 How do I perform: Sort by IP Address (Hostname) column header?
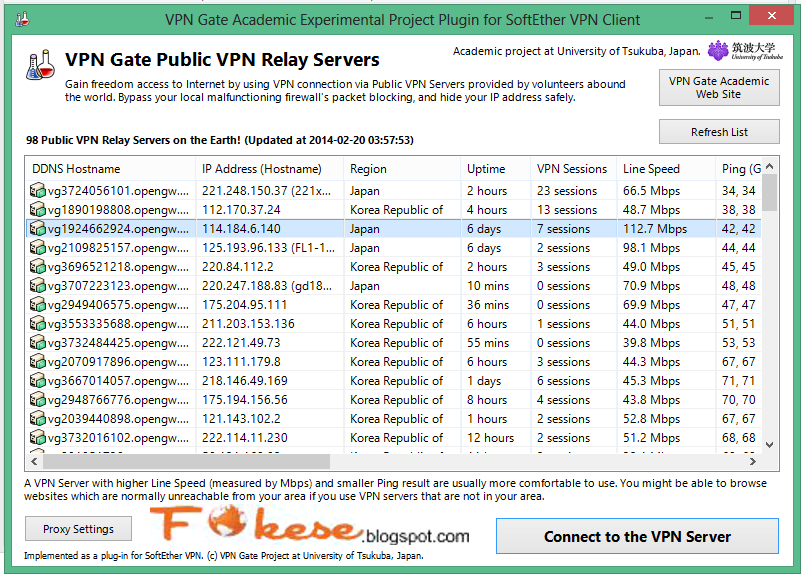click(269, 169)
